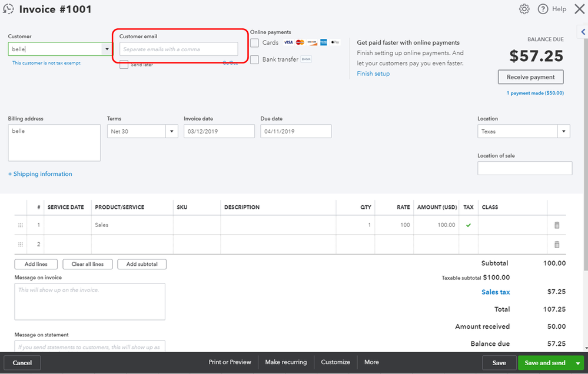This screenshot has width=588, height=374.
Task: Click the Customer email field
Action: (x=178, y=49)
